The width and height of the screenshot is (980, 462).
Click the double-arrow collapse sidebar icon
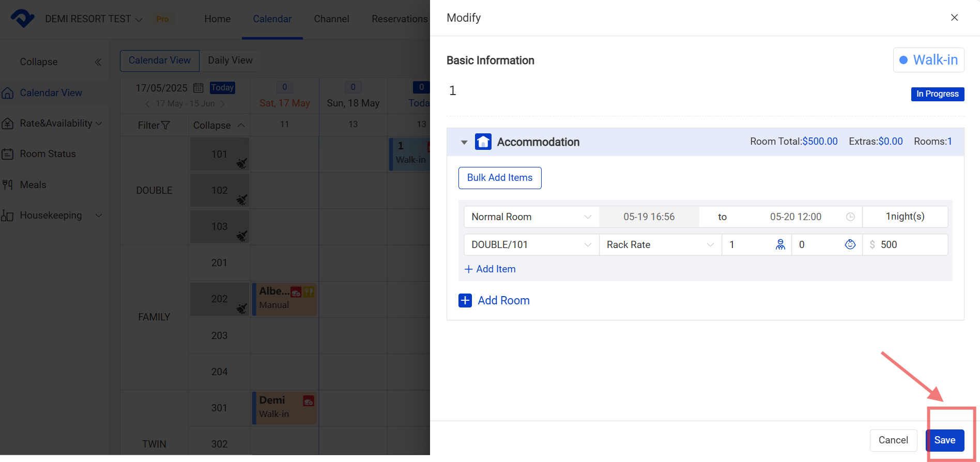(x=98, y=62)
